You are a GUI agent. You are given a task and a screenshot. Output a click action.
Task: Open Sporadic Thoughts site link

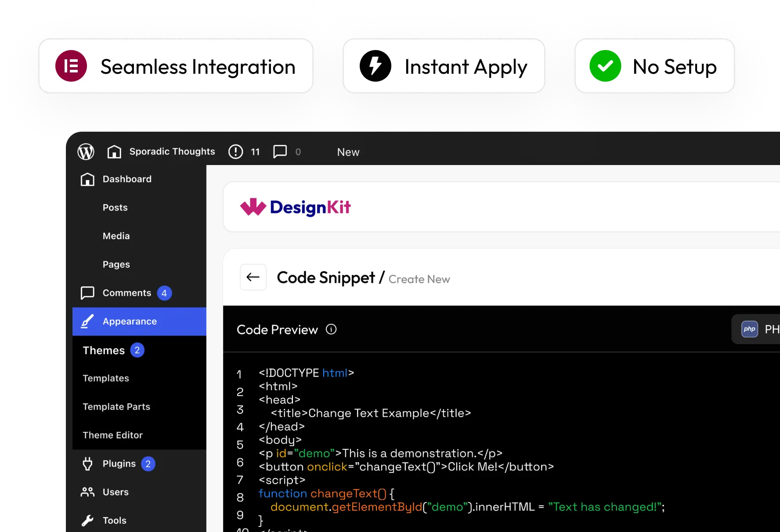[172, 151]
